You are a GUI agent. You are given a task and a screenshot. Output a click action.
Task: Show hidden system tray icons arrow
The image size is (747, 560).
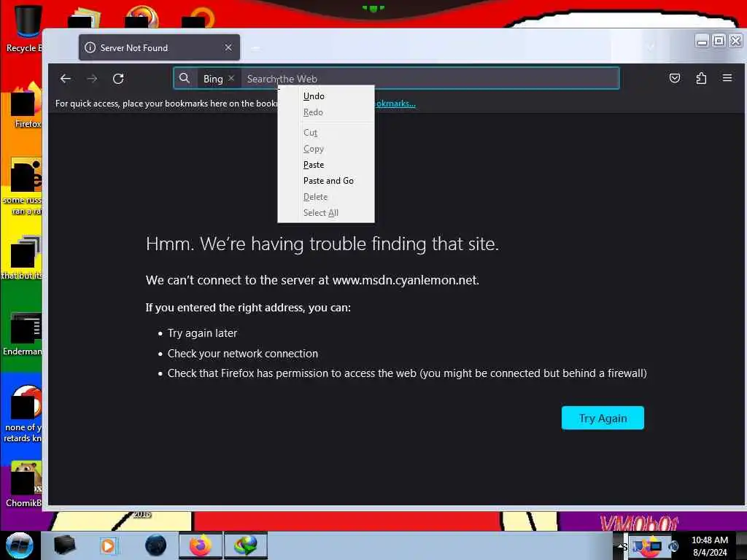(622, 546)
